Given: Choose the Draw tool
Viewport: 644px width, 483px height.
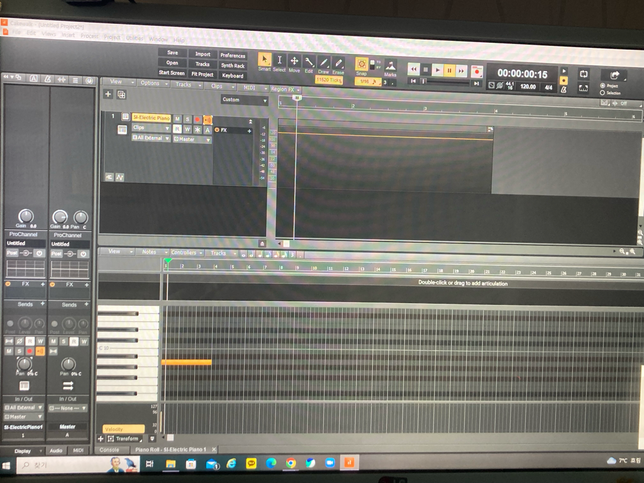Looking at the screenshot, I should point(324,64).
